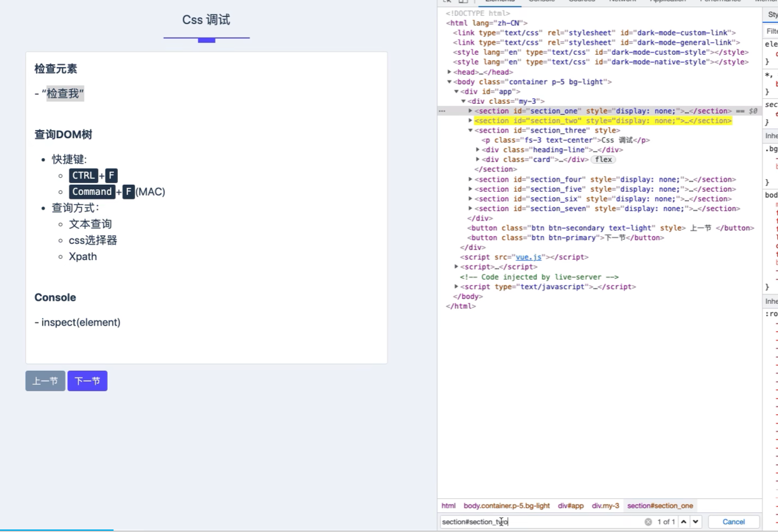778x532 pixels.
Task: Go to previous search match with up arrow
Action: click(x=684, y=522)
